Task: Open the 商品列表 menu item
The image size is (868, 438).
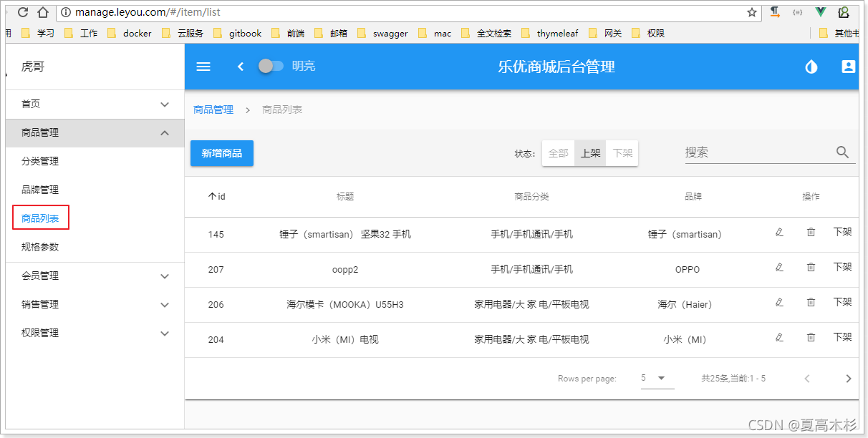Action: (x=40, y=218)
